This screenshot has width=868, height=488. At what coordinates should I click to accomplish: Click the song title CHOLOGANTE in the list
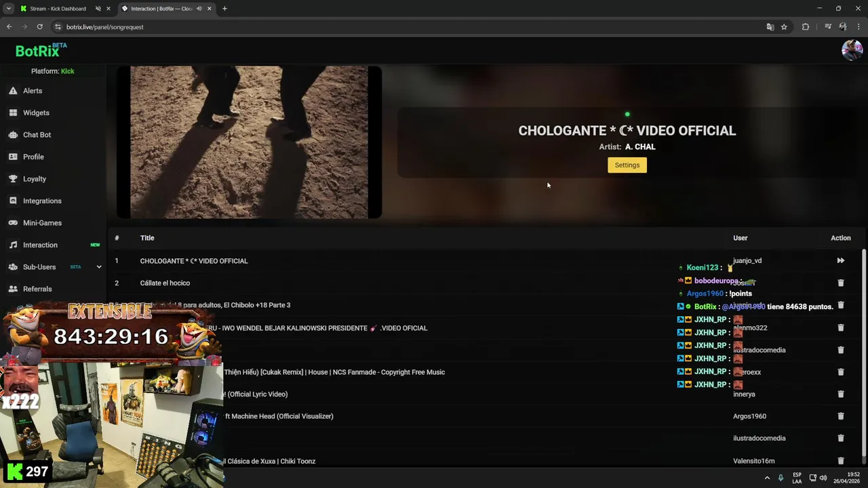[194, 261]
